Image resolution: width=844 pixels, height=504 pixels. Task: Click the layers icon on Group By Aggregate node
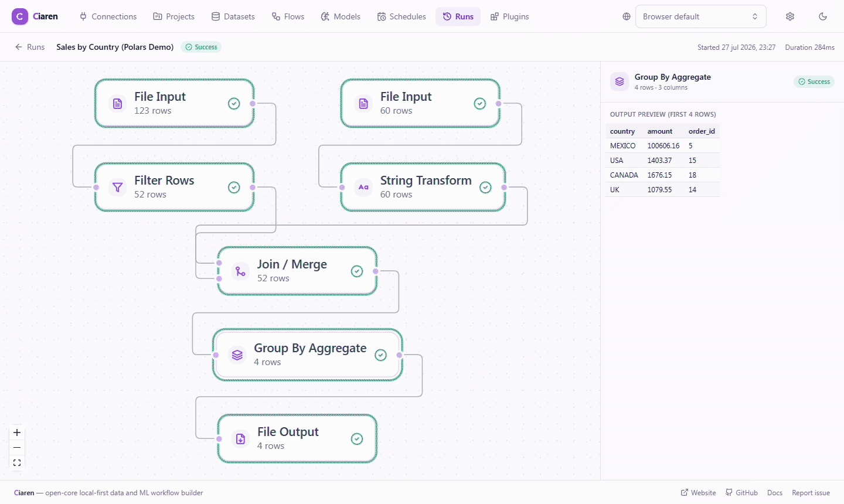click(237, 355)
